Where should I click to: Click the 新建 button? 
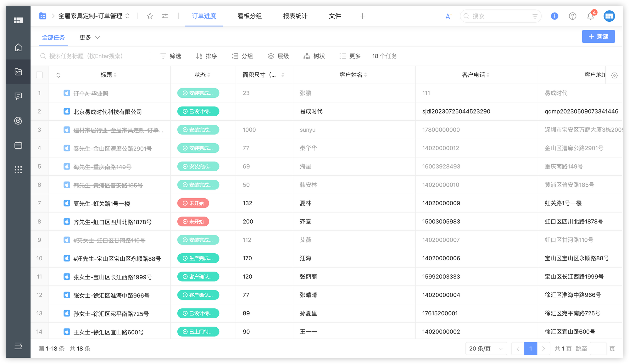[x=598, y=36]
